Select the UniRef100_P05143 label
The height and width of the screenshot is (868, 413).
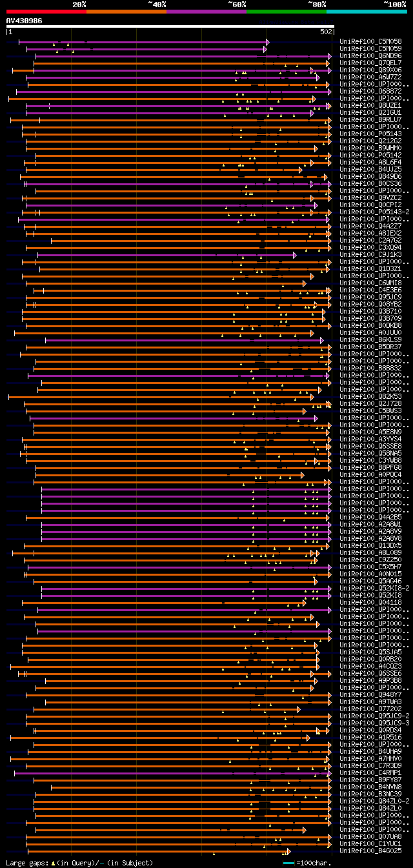pos(370,134)
